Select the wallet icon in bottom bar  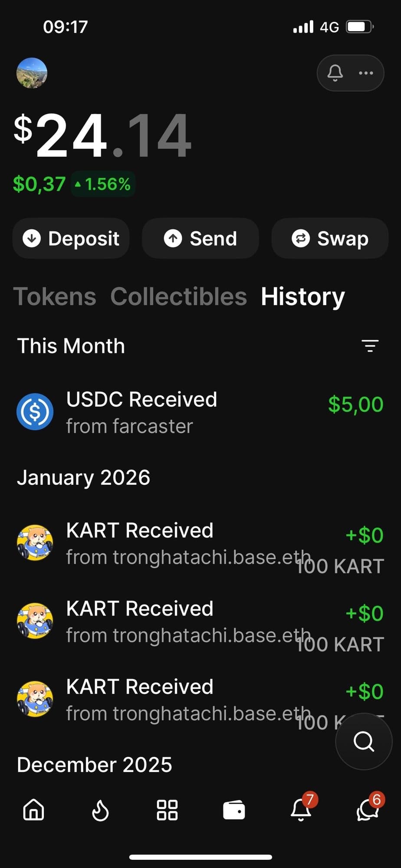pyautogui.click(x=234, y=810)
